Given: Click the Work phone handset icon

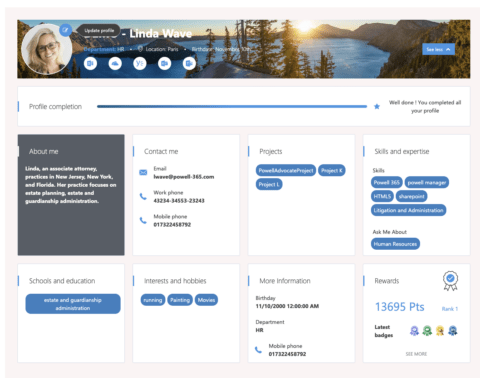Looking at the screenshot, I should (143, 196).
